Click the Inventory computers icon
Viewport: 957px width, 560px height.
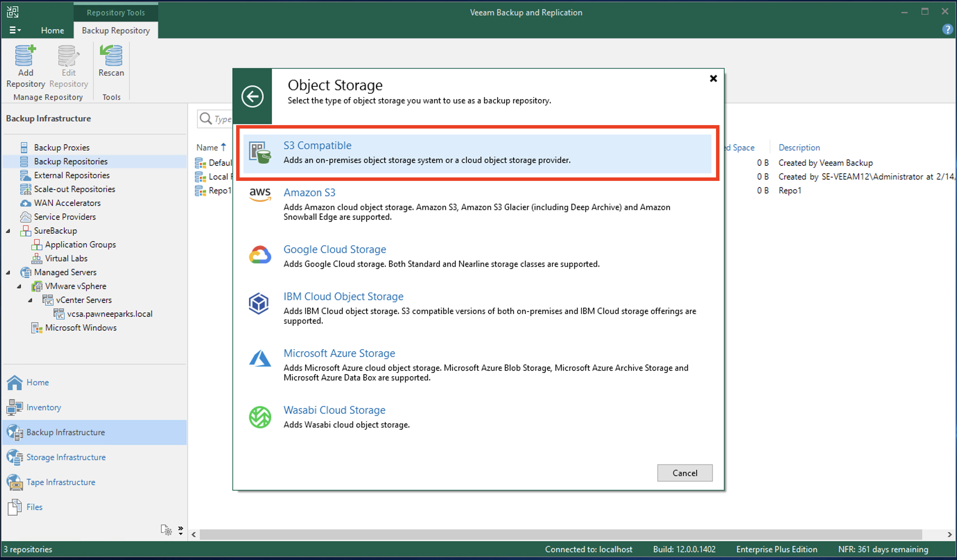tap(15, 408)
